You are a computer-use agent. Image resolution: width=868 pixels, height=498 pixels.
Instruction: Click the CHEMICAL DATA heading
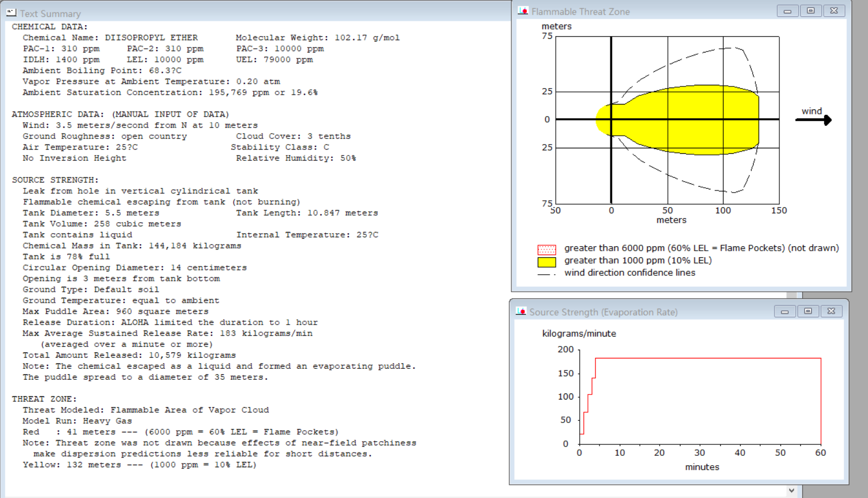coord(50,27)
